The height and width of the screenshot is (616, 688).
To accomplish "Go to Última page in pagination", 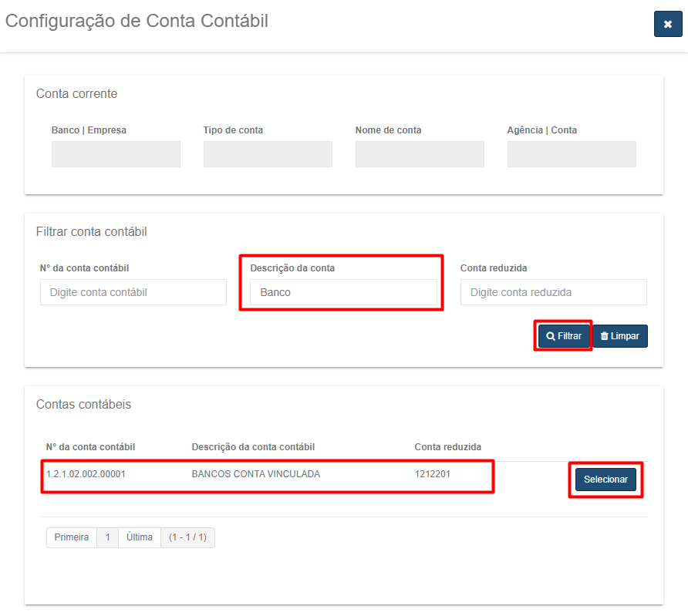I will point(140,537).
